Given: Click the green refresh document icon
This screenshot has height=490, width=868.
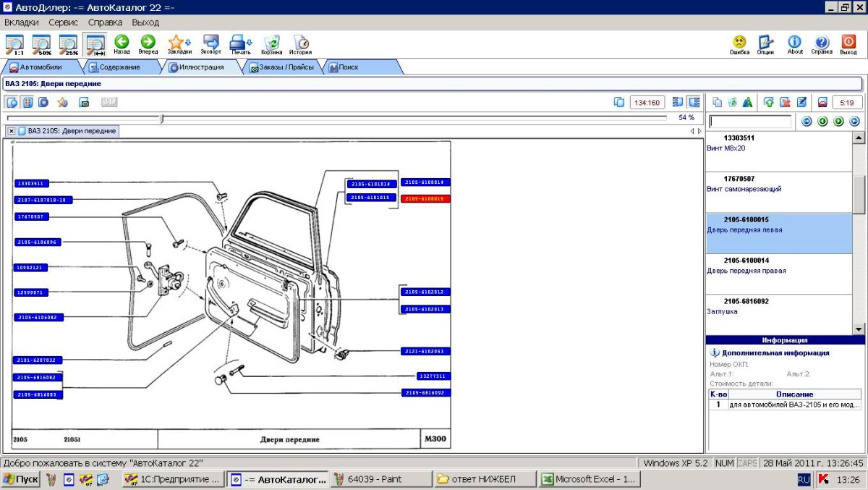Looking at the screenshot, I should pos(733,102).
